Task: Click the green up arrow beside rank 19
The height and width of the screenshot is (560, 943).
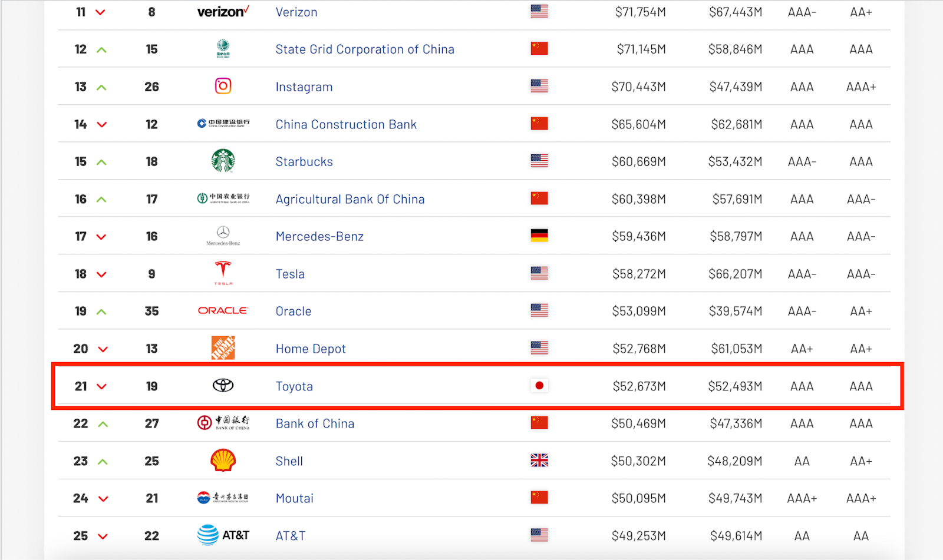Action: tap(101, 312)
